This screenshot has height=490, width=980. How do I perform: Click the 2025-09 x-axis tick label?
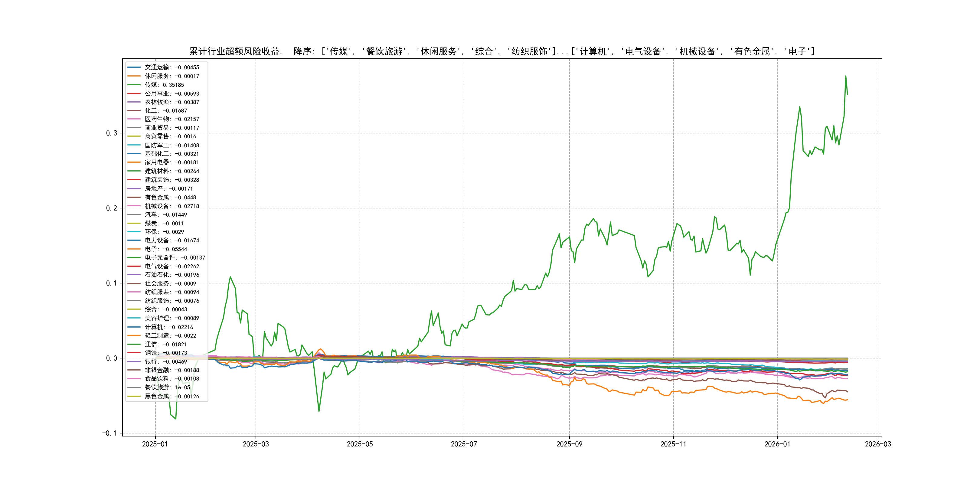tap(569, 444)
